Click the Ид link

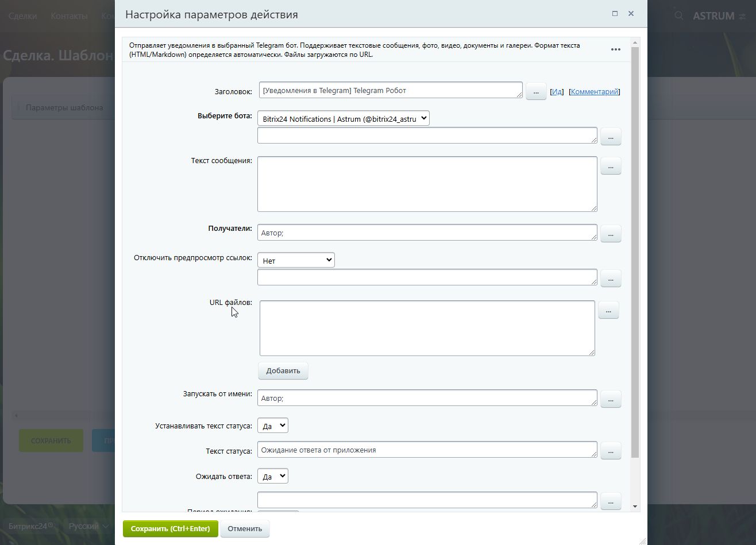point(557,92)
